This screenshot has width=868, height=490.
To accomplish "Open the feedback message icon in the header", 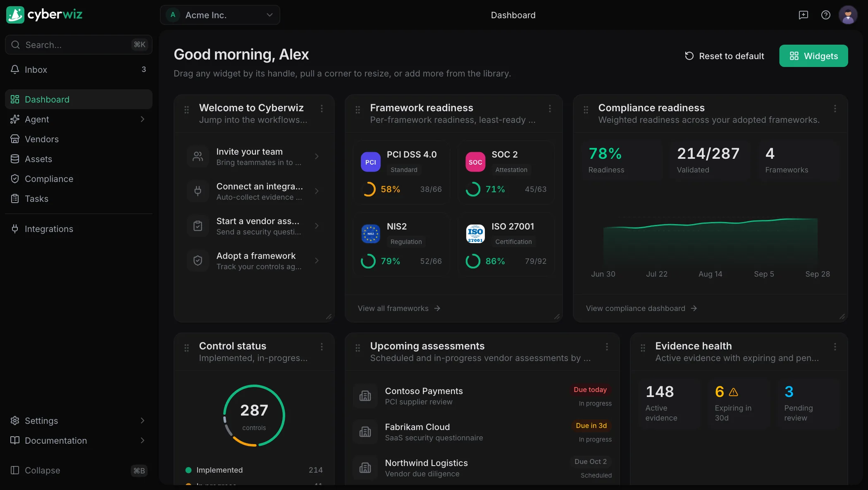I will (803, 15).
